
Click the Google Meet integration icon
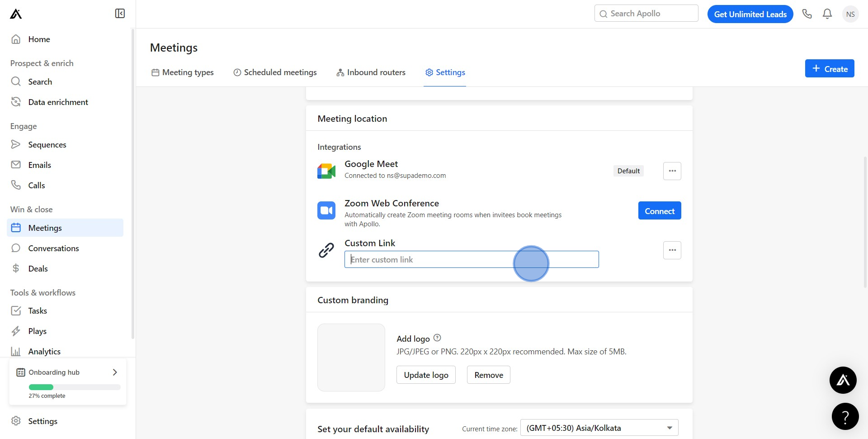(326, 171)
